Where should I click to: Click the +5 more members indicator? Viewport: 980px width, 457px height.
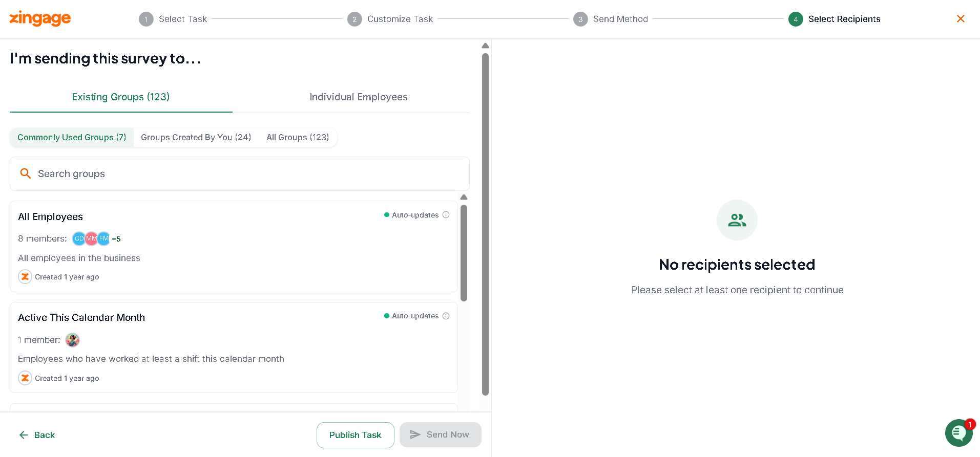pyautogui.click(x=116, y=239)
